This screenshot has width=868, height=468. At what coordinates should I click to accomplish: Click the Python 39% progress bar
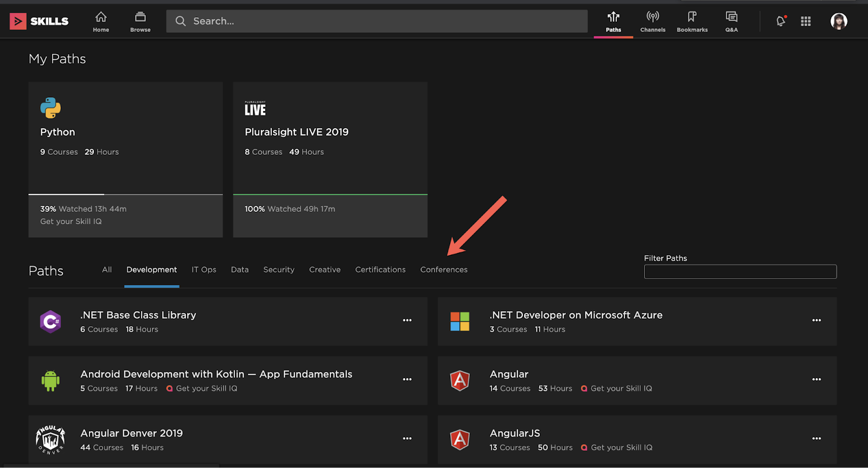[125, 194]
